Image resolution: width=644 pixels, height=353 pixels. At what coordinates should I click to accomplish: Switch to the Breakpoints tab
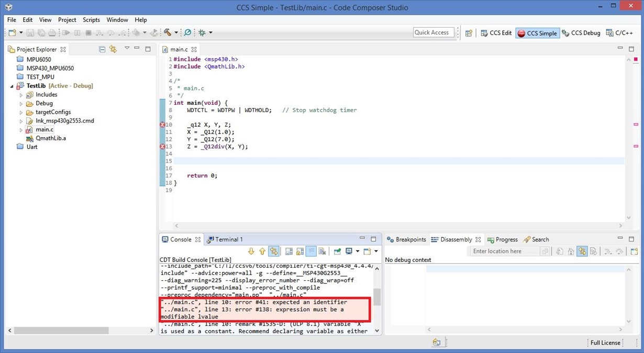point(406,239)
